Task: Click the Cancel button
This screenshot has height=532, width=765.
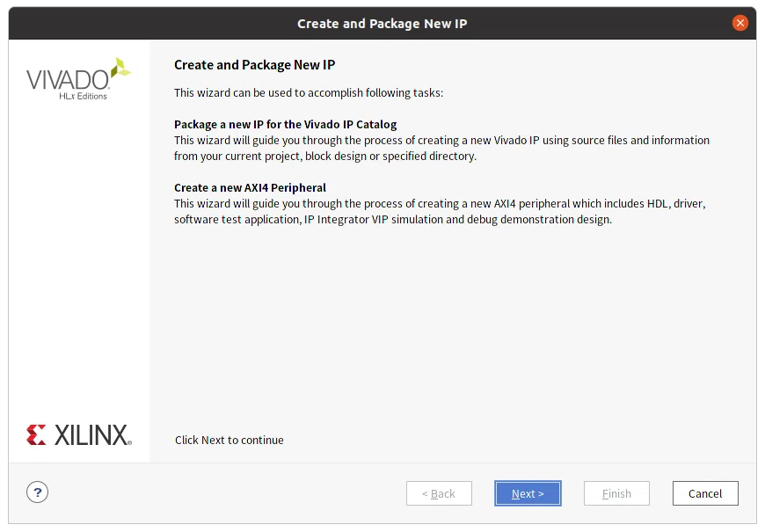Action: click(x=705, y=493)
